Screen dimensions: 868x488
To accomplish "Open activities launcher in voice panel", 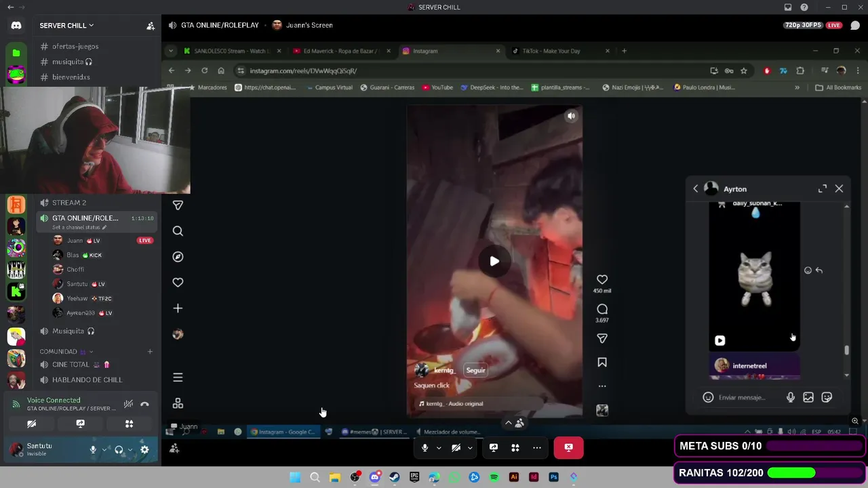I will (x=129, y=424).
